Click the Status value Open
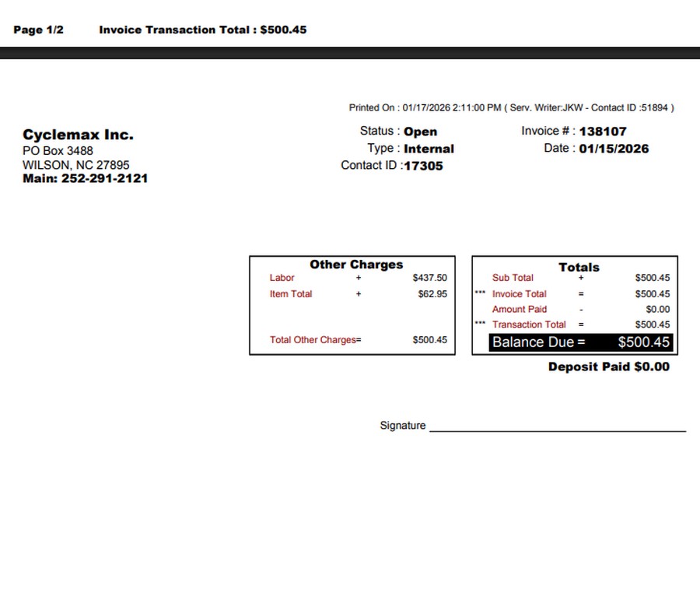The height and width of the screenshot is (607, 700). pyautogui.click(x=420, y=132)
